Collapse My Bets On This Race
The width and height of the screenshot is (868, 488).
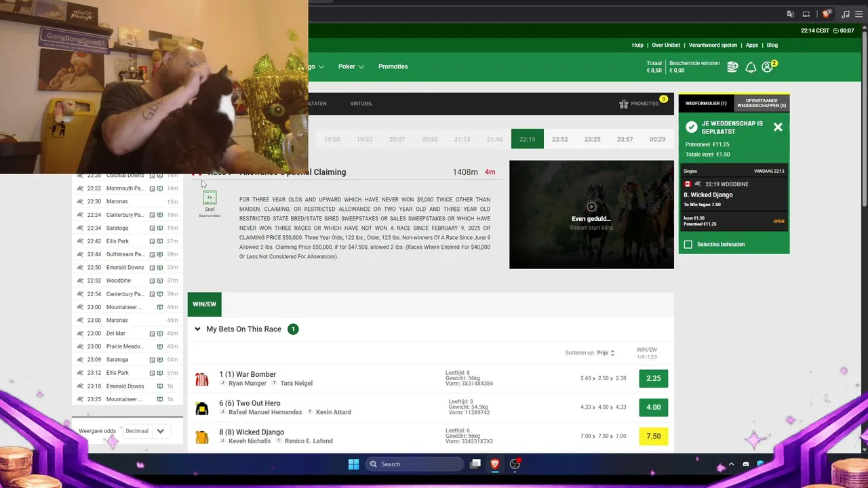[197, 329]
